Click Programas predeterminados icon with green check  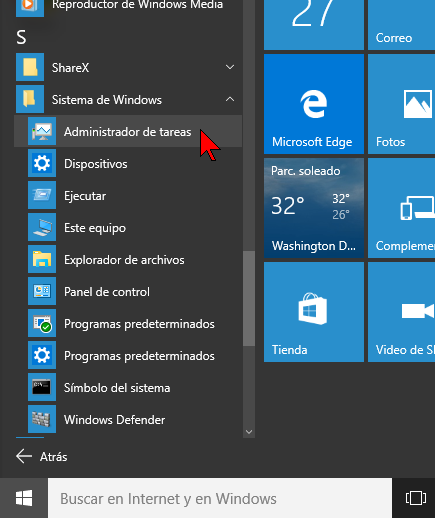click(x=42, y=324)
